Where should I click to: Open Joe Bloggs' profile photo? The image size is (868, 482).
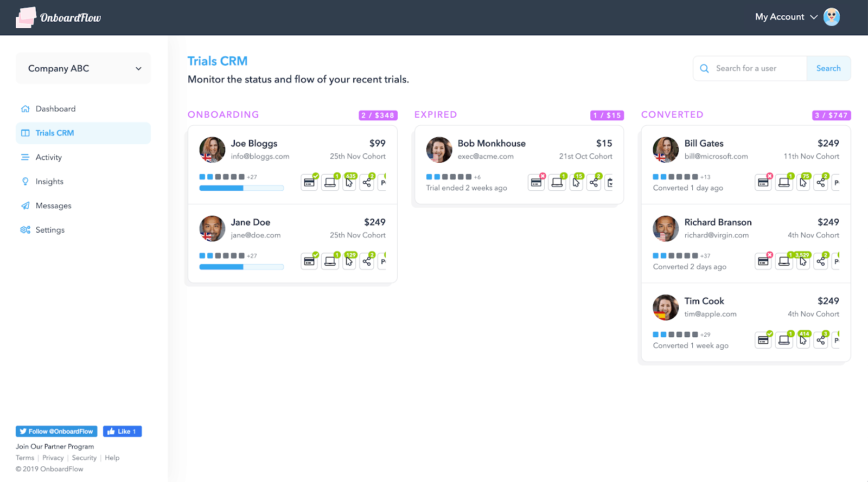[x=212, y=150]
